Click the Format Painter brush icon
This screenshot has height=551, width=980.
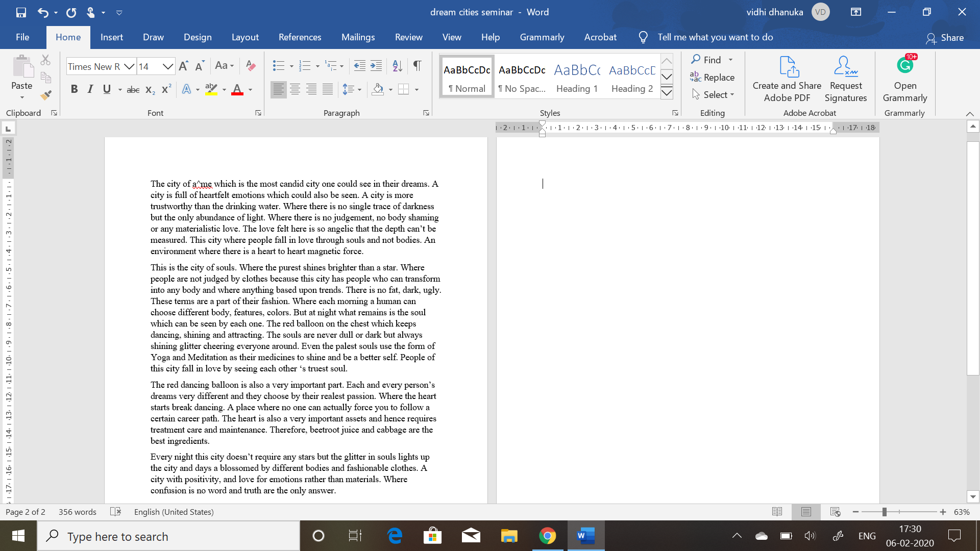(x=46, y=95)
